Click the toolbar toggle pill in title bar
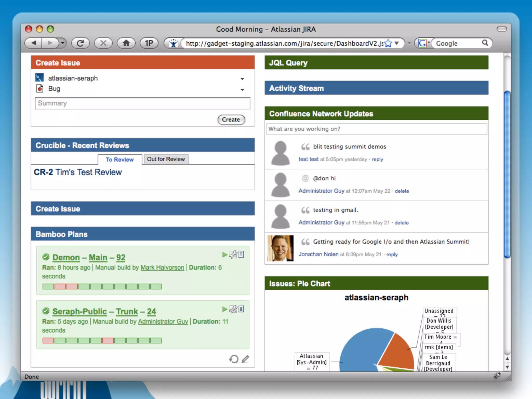 click(502, 29)
